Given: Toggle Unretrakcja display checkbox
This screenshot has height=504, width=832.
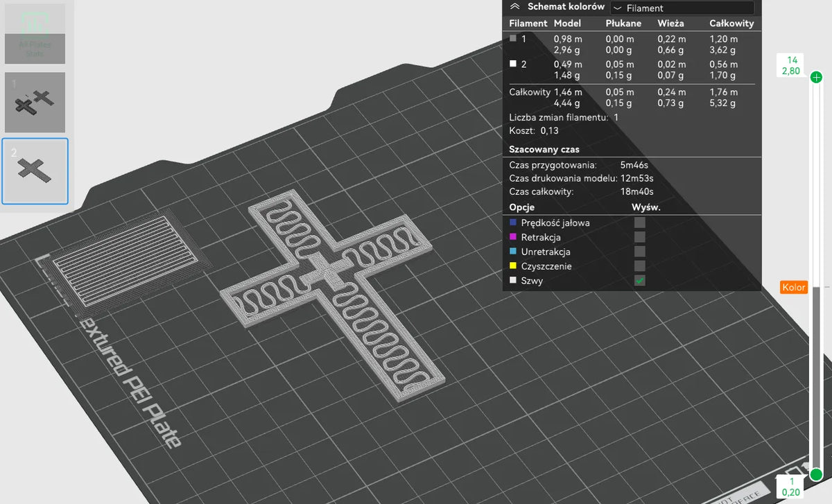Looking at the screenshot, I should (640, 252).
